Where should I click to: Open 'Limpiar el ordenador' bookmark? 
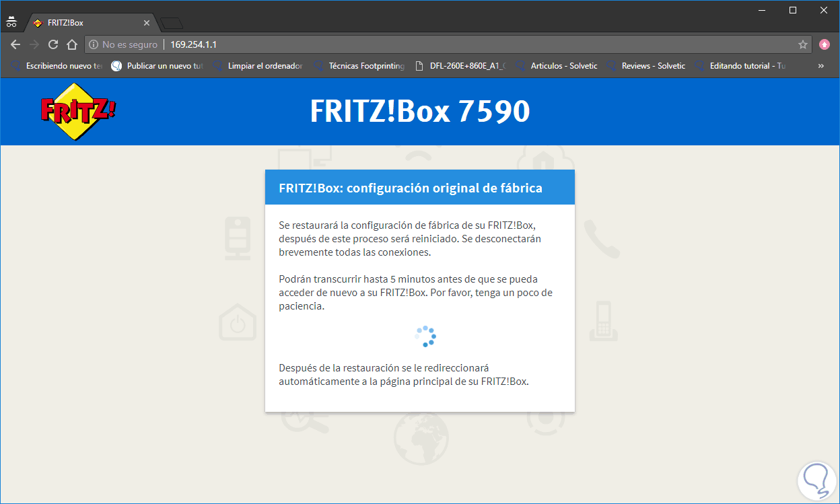(x=258, y=66)
